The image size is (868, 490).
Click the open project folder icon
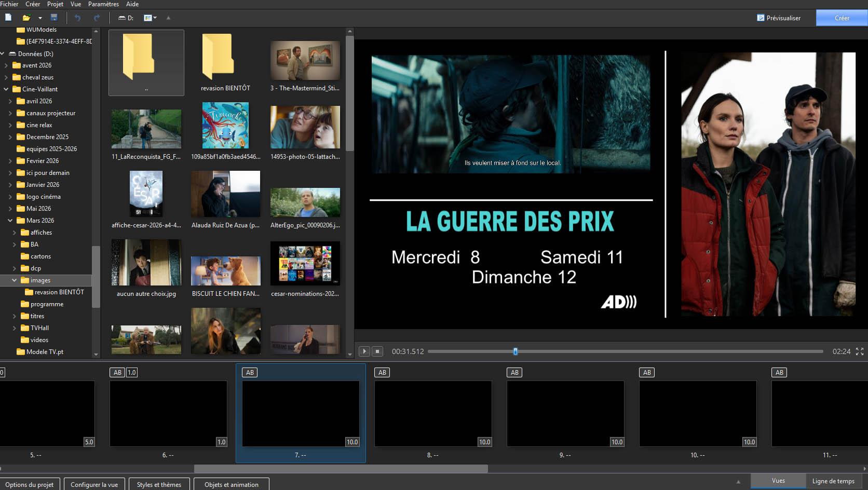tap(26, 18)
